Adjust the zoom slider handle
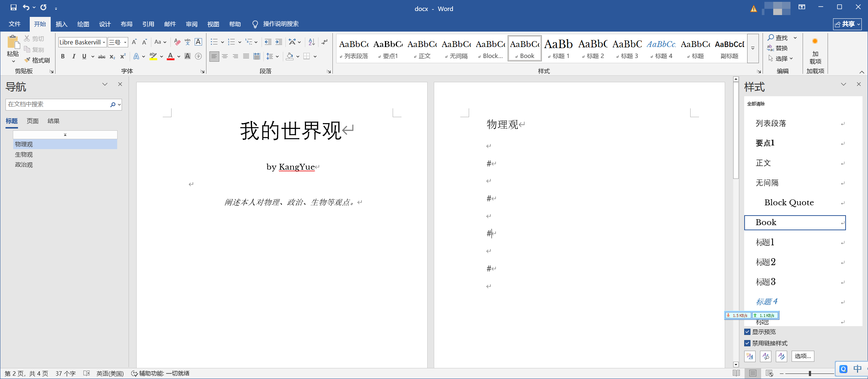The image size is (868, 379). (810, 373)
